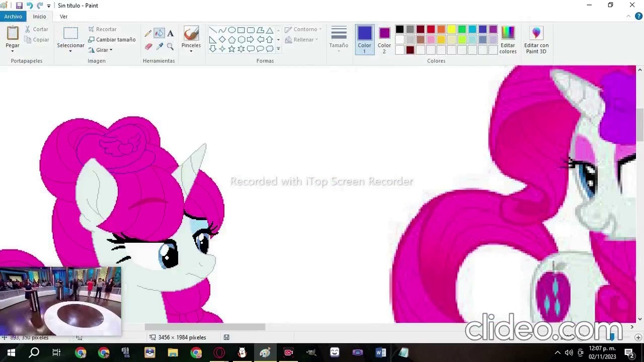
Task: Open Paint help question mark
Action: click(639, 17)
